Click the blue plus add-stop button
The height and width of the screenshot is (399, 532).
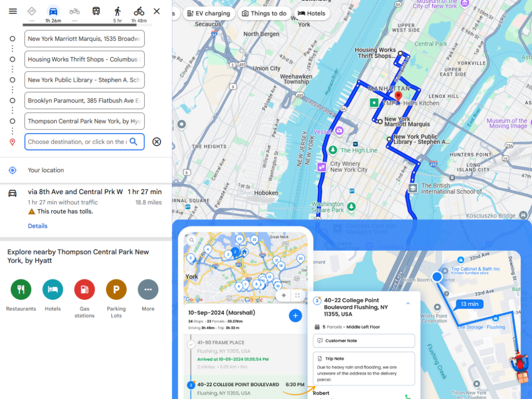(295, 316)
